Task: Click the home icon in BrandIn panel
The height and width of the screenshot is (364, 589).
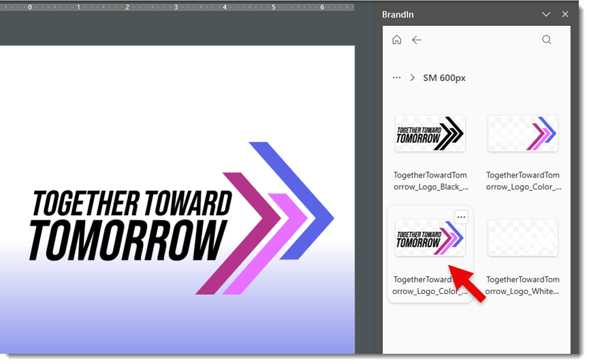Action: (x=397, y=40)
